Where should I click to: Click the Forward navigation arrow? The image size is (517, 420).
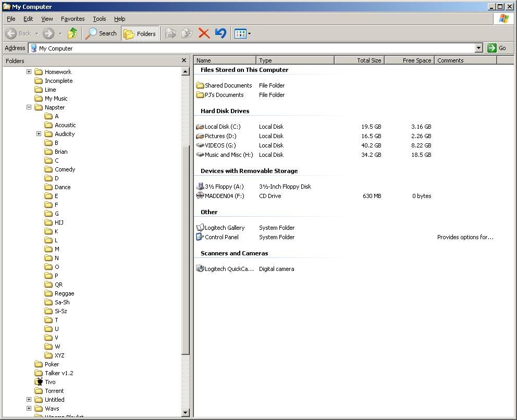pos(48,33)
